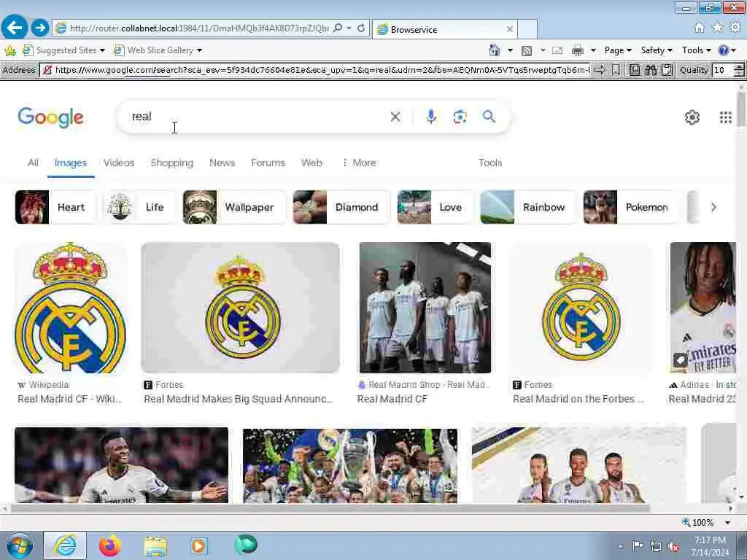Expand the Print dropdown arrow
747x560 pixels.
[x=593, y=50]
